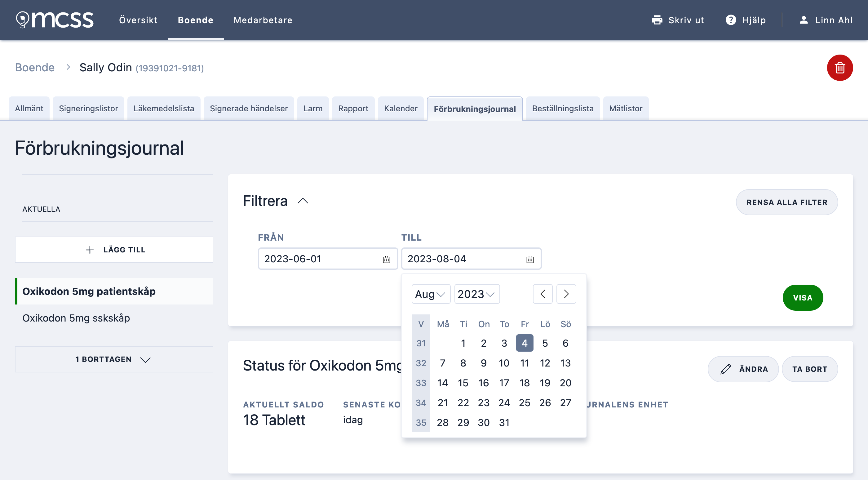This screenshot has width=868, height=480.
Task: Click the calendar icon in Till field
Action: click(530, 259)
